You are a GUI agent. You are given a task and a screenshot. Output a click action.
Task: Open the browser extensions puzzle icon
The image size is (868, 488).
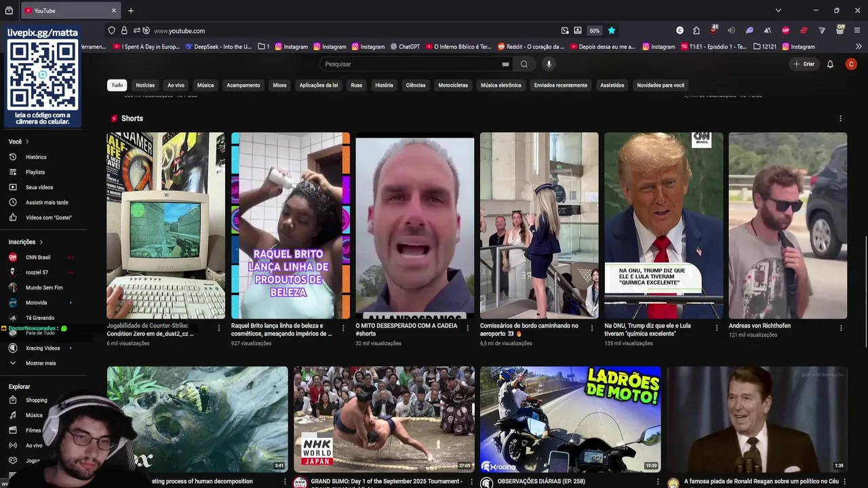(x=696, y=30)
